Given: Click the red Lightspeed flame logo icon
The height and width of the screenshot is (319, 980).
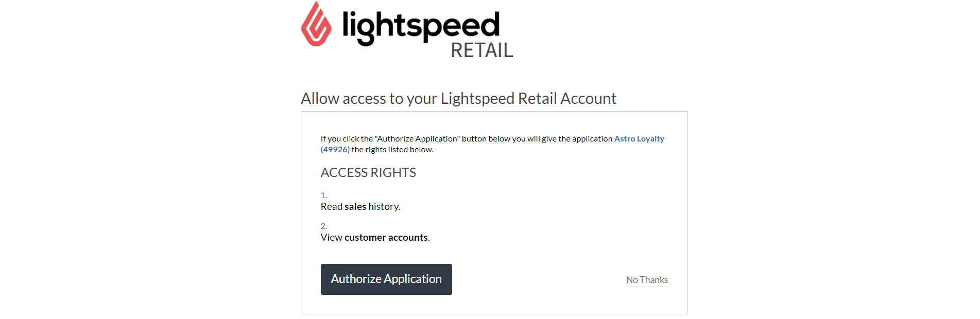Looking at the screenshot, I should 316,24.
